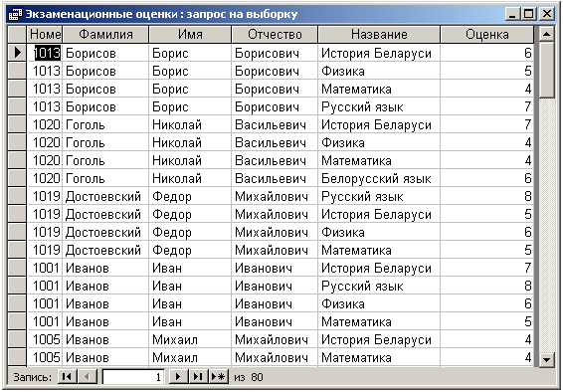563x392 pixels.
Task: Jump to last record navigation button
Action: (x=198, y=377)
